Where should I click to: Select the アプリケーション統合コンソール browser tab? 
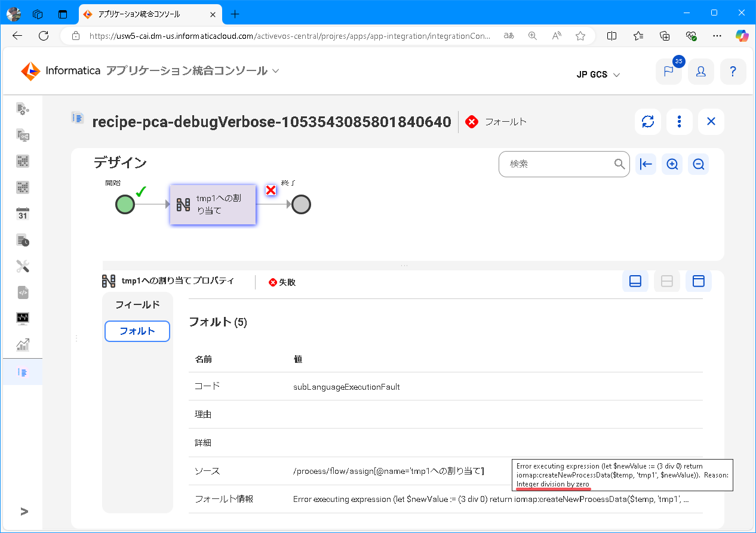tap(150, 14)
